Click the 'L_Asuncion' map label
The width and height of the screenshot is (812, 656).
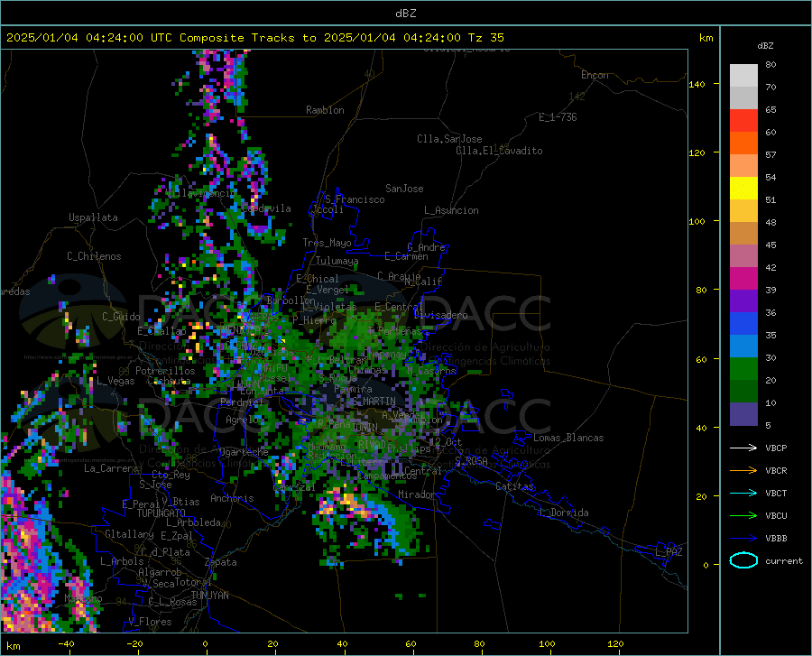click(x=451, y=210)
